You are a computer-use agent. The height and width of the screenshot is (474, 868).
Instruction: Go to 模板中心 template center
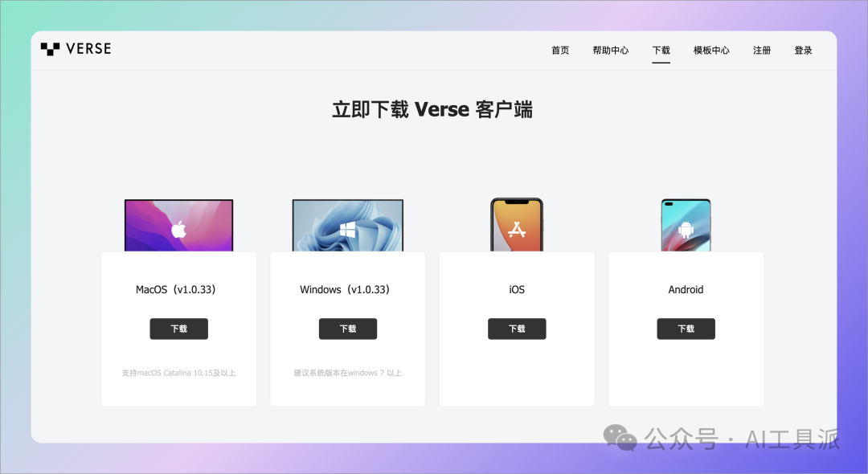point(711,51)
